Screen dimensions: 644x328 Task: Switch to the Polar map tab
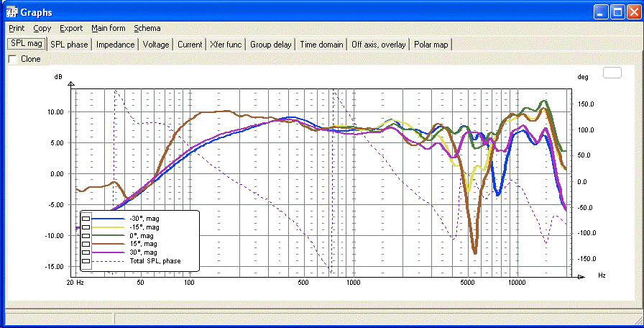[x=431, y=45]
